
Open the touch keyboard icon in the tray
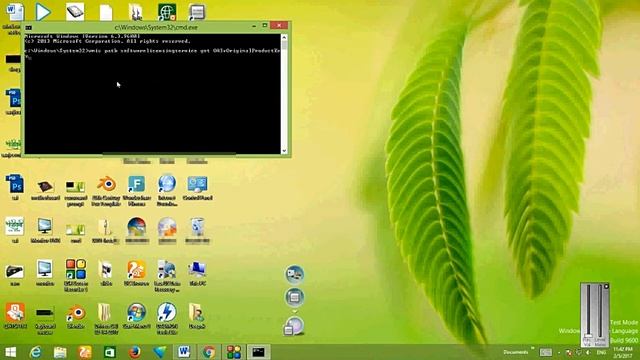[x=546, y=352]
